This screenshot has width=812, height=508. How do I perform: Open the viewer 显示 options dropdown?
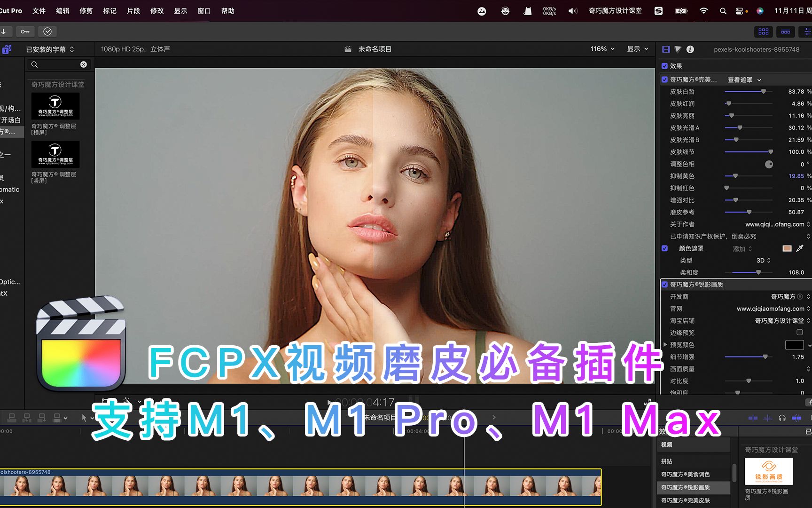pos(637,49)
